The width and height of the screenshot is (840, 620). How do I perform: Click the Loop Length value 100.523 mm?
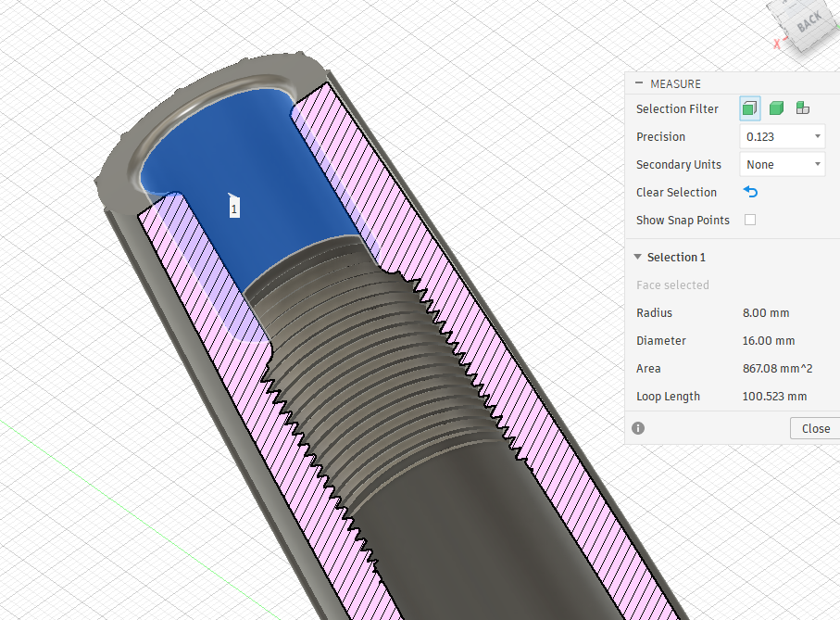[774, 397]
